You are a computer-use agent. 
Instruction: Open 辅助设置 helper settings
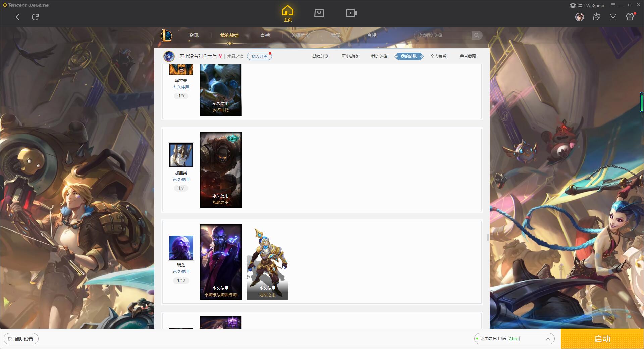pyautogui.click(x=21, y=339)
